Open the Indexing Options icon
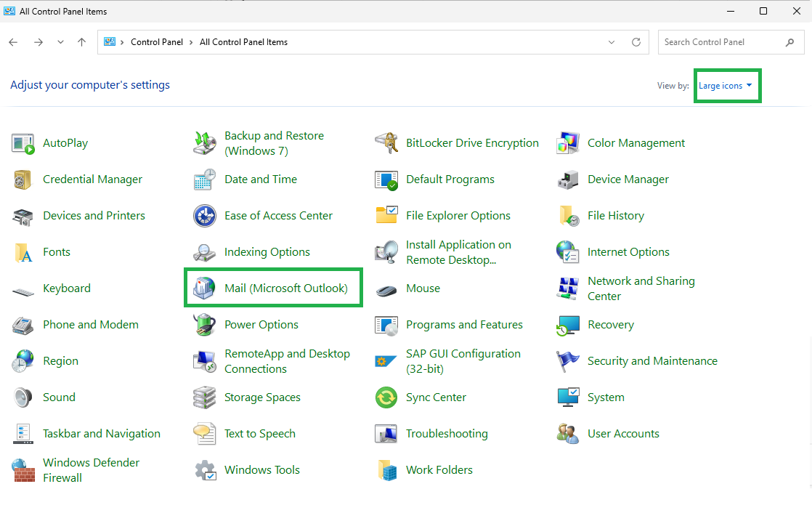The image size is (812, 529). [205, 252]
